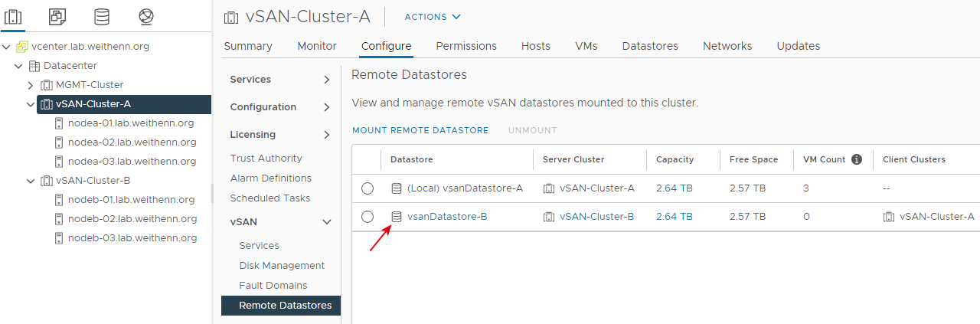Collapse the vSAN section in Configure
Screen dimensions: 980x324
pos(327,222)
